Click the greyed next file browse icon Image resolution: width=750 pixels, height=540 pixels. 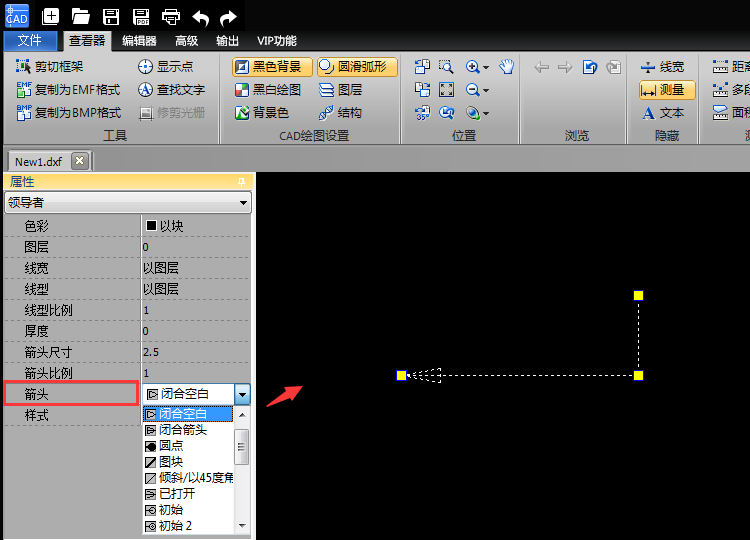click(x=614, y=67)
